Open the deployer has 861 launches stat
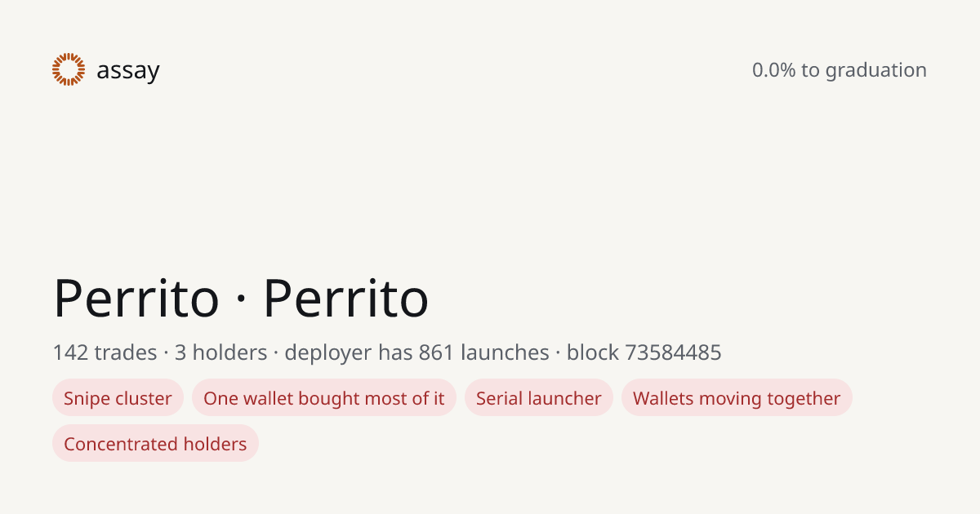 tap(416, 352)
